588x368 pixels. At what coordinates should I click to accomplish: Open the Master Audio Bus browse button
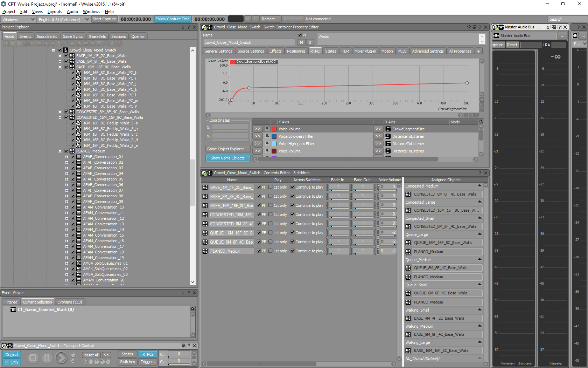pos(562,36)
